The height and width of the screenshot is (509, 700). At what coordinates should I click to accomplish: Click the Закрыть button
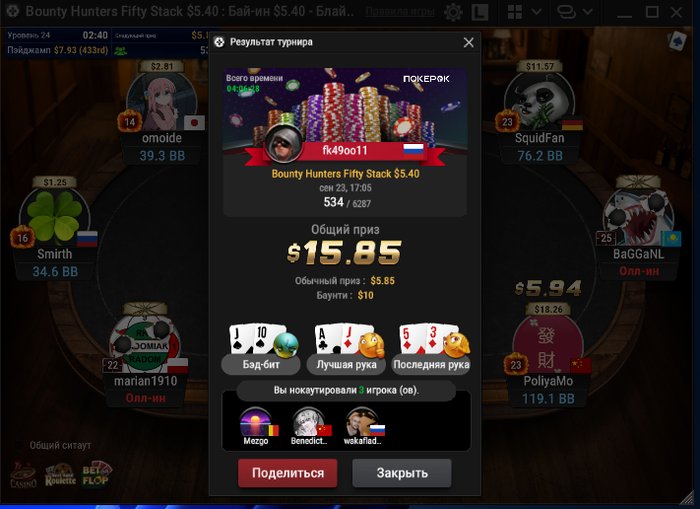point(402,473)
